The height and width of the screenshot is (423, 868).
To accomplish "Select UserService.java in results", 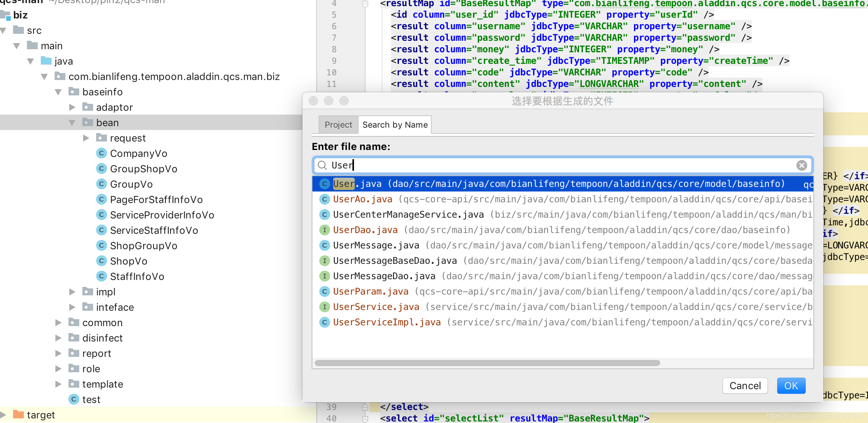I will click(x=563, y=307).
